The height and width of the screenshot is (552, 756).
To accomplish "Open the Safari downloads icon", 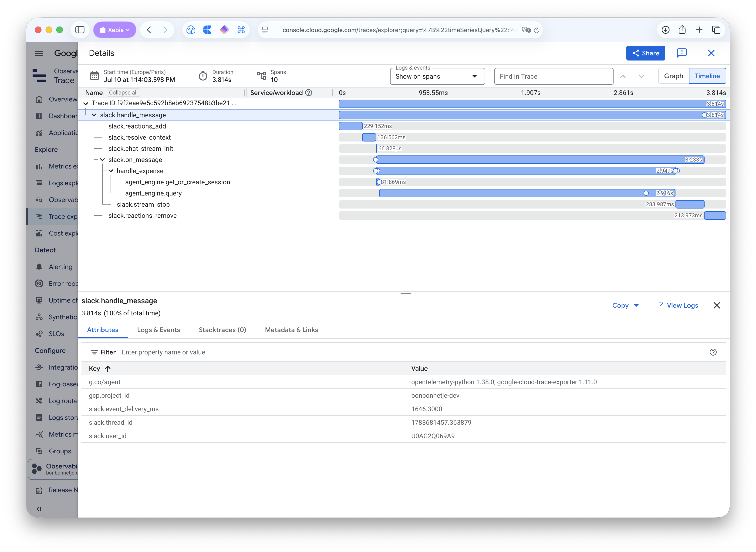I will click(x=665, y=30).
